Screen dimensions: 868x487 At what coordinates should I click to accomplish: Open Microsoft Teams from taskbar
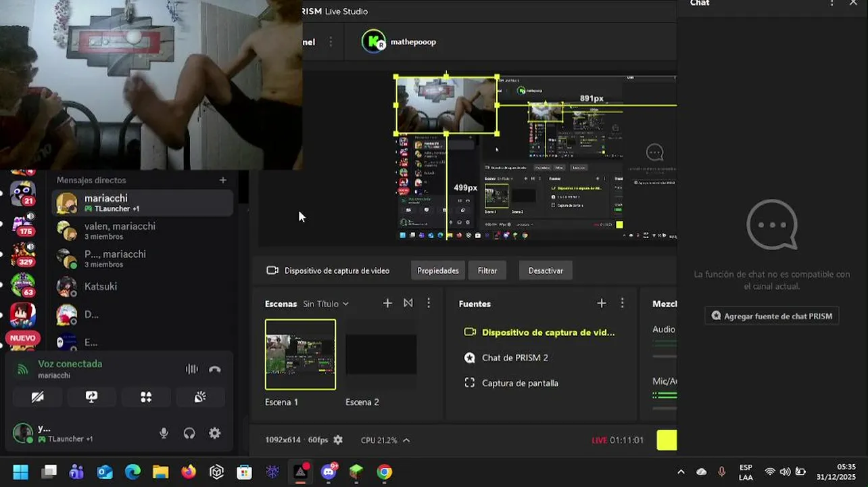coord(76,472)
